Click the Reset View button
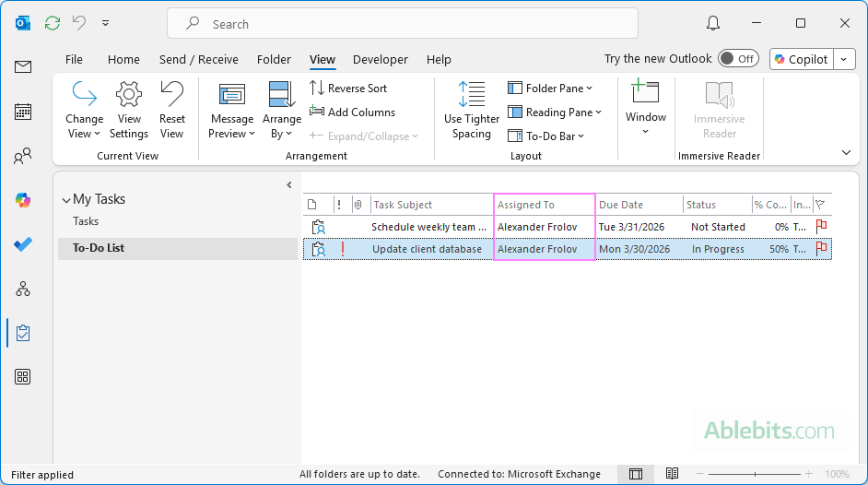 (x=171, y=110)
